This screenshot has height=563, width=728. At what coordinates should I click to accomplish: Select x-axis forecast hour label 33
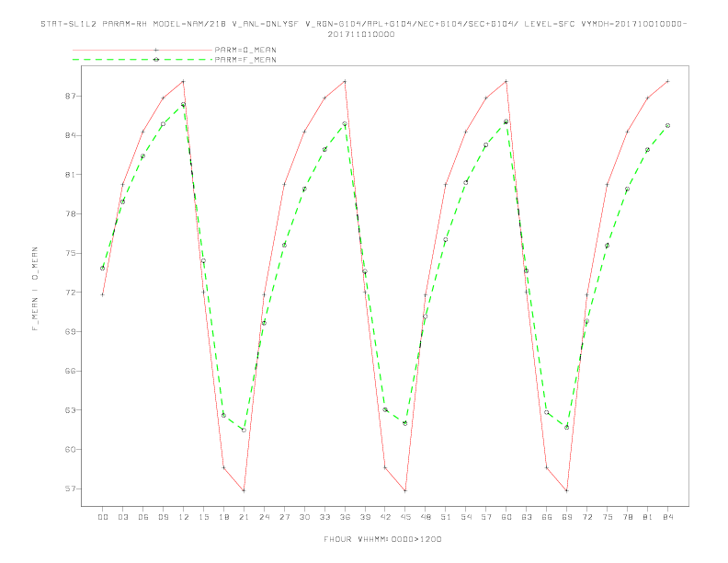(324, 517)
